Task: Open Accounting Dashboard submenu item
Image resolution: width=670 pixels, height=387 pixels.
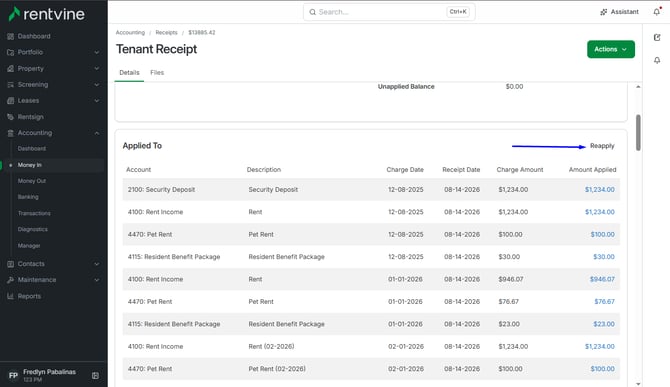Action: point(32,149)
